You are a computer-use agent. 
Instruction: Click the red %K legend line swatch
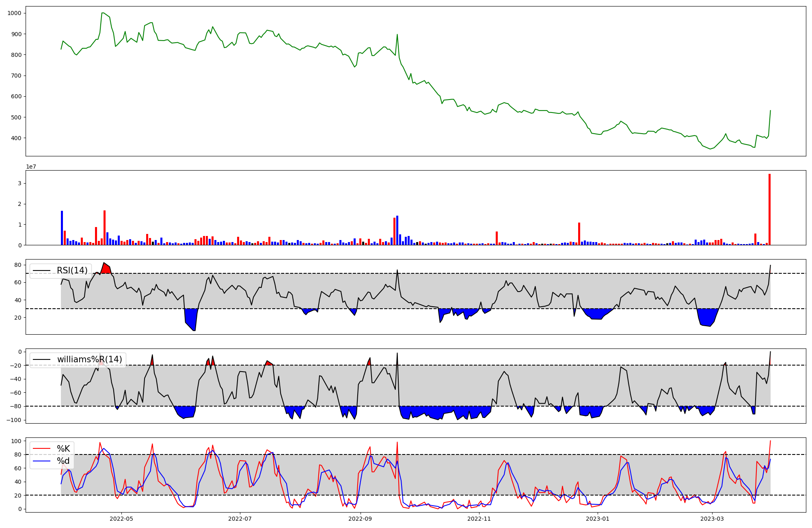pos(41,449)
